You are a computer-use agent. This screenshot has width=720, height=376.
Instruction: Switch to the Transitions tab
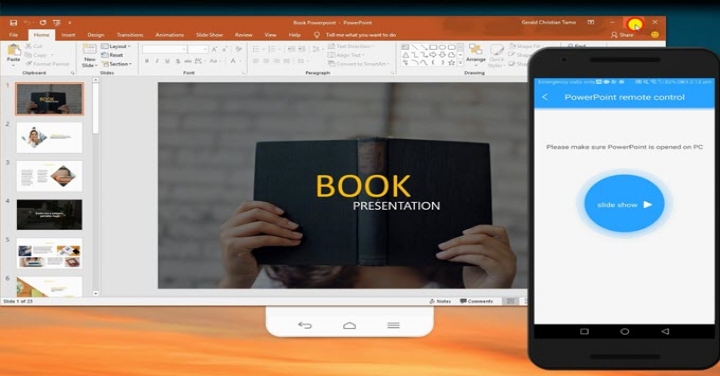[x=130, y=35]
